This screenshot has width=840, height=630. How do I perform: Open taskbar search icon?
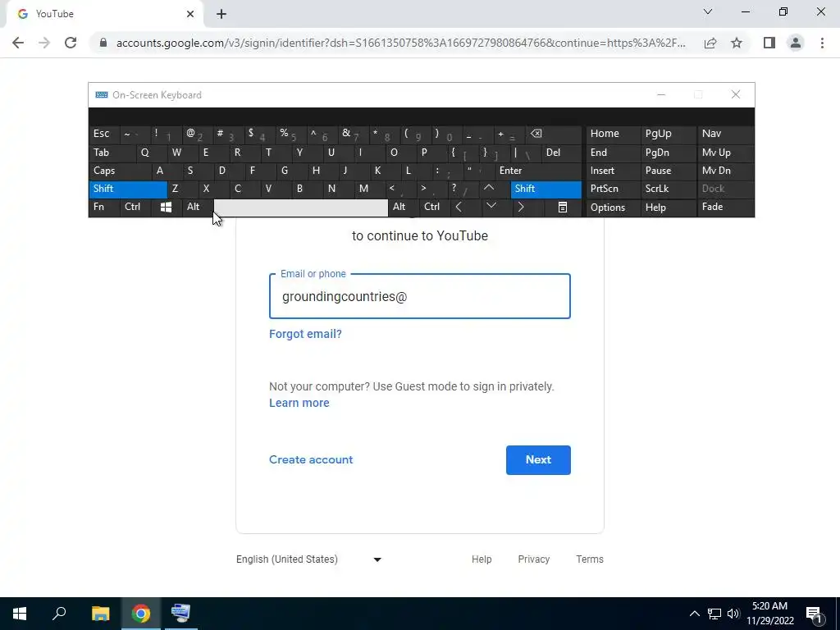point(59,614)
